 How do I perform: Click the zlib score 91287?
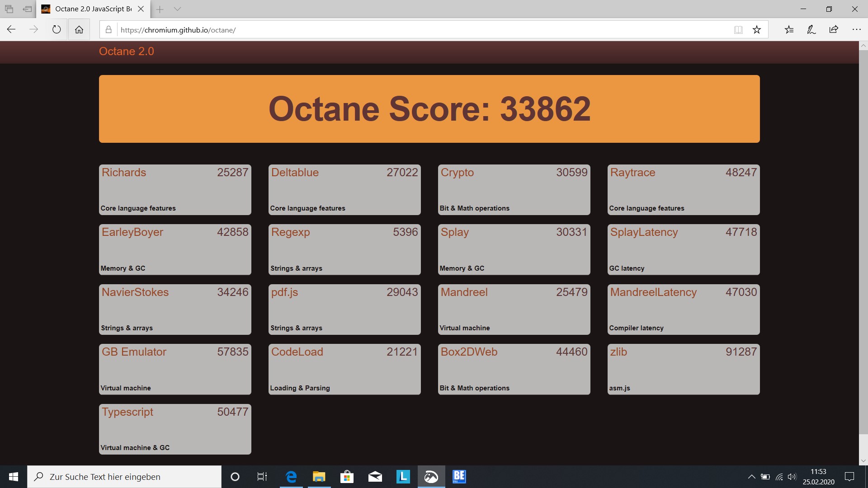pyautogui.click(x=741, y=352)
